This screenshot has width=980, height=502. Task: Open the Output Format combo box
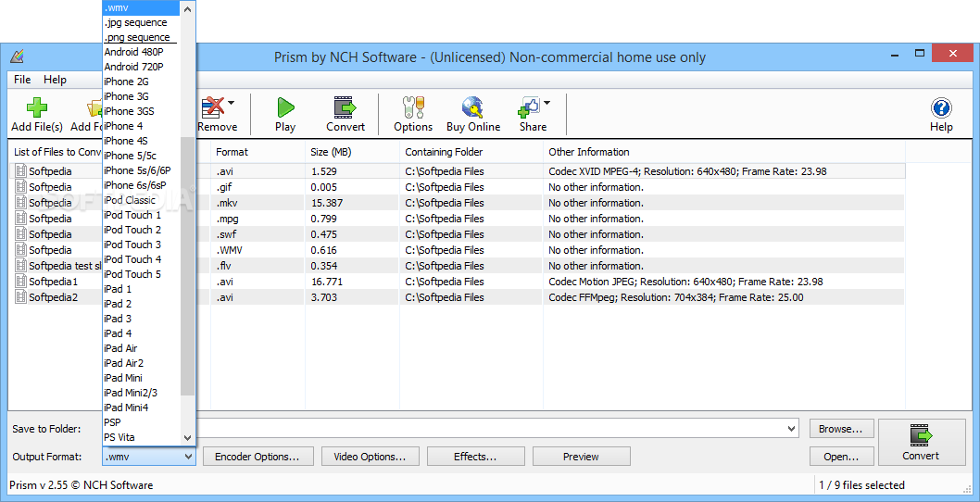[149, 457]
